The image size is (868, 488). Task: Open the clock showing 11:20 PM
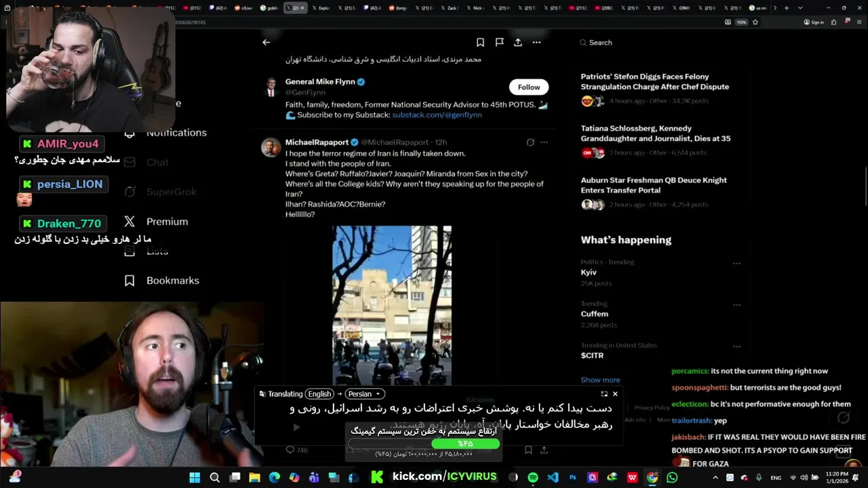pyautogui.click(x=837, y=477)
